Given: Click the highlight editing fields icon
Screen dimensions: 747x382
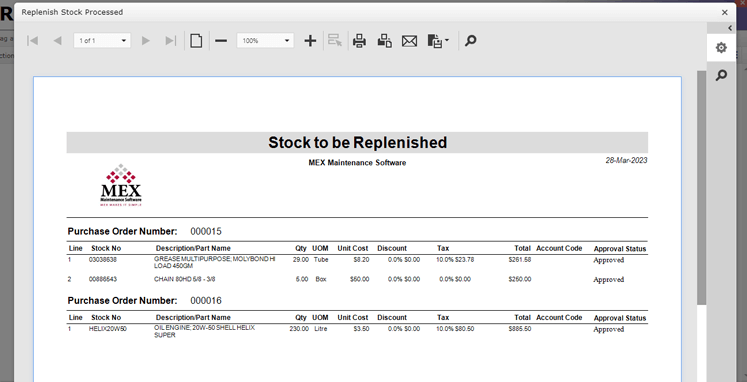Looking at the screenshot, I should pos(335,41).
